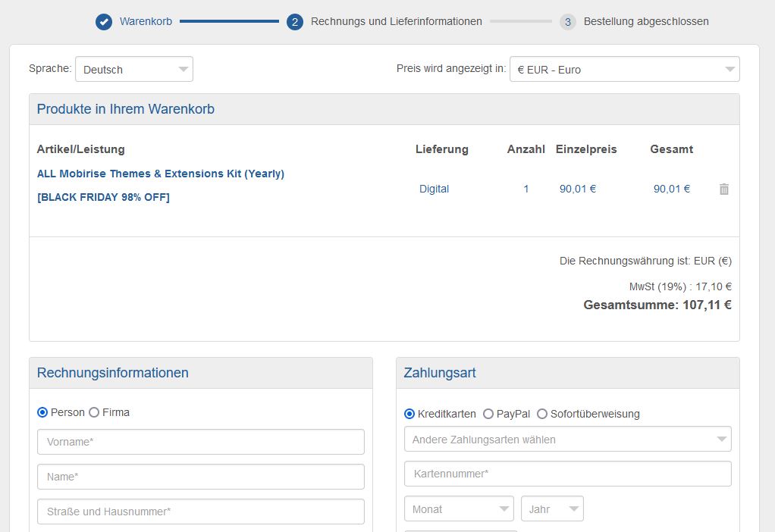Open ALL Mobirise Themes product link

click(161, 174)
